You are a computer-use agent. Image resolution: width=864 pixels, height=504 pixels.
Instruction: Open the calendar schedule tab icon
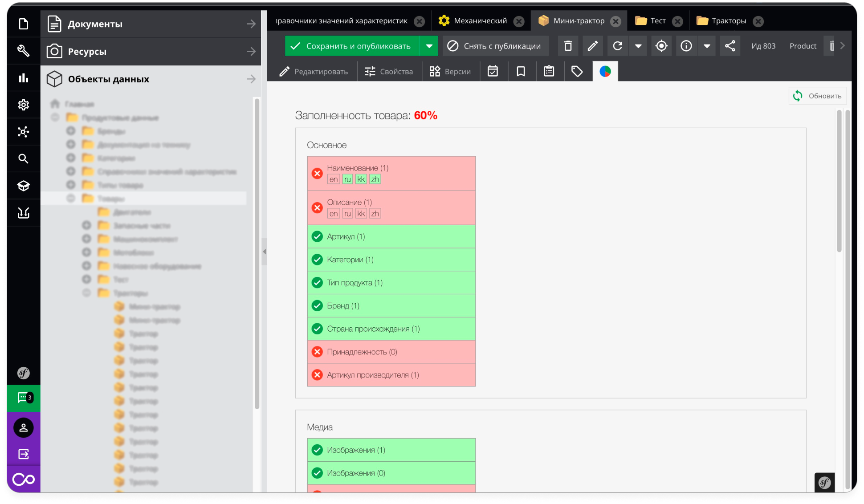[x=493, y=71]
